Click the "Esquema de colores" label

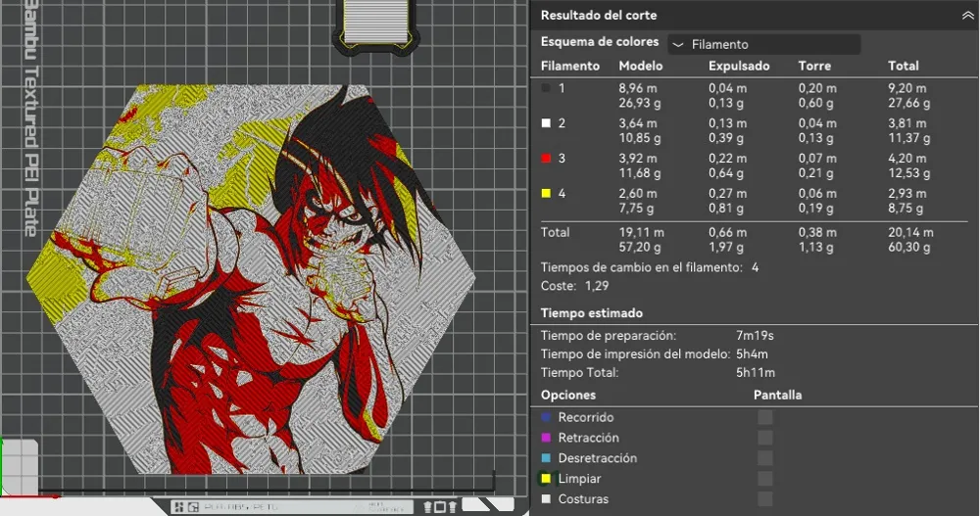click(600, 42)
